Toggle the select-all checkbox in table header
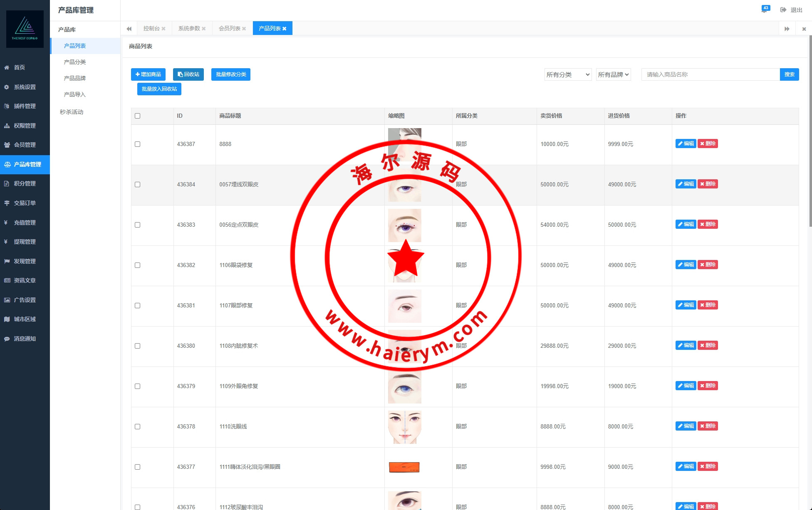Image resolution: width=812 pixels, height=510 pixels. (138, 116)
